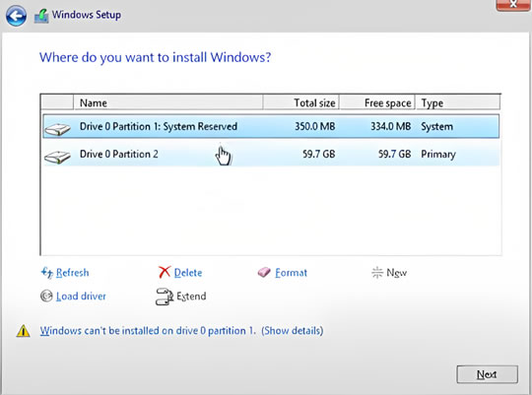
Task: Click the pink eraser Format icon
Action: click(264, 272)
